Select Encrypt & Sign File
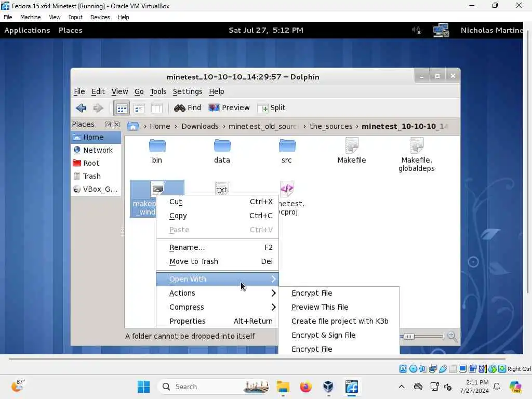 coord(339,335)
